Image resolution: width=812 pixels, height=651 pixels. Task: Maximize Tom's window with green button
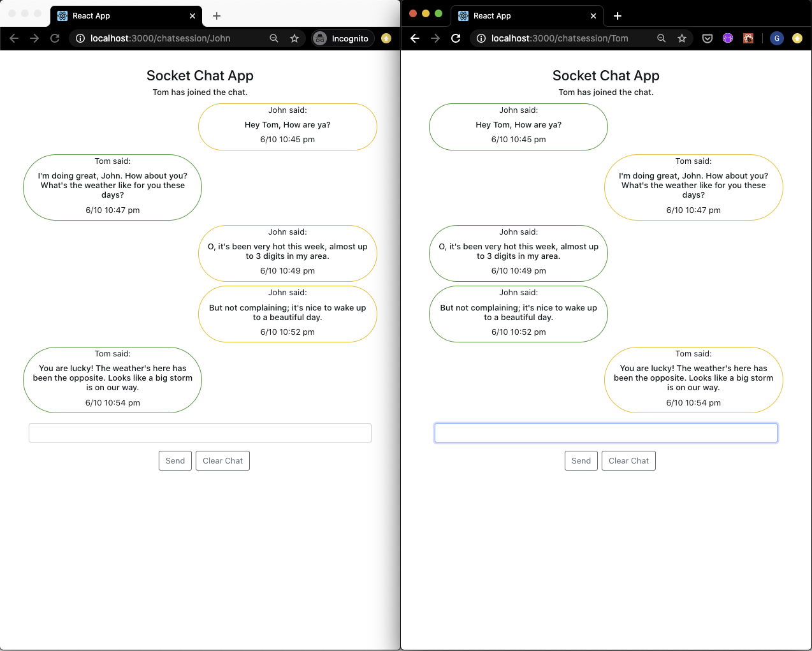(439, 13)
